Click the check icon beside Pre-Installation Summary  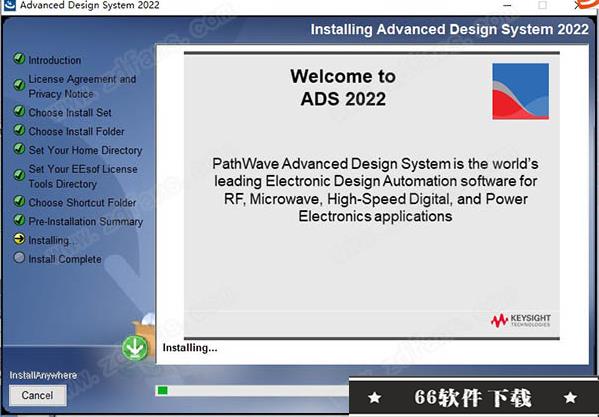click(x=19, y=220)
